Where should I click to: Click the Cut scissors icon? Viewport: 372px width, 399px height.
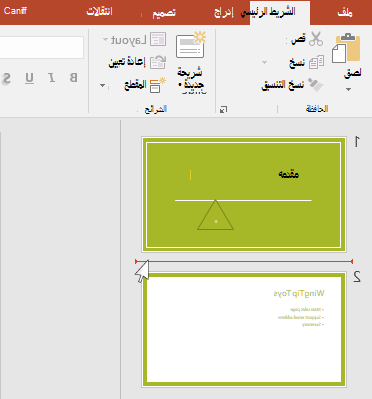[x=316, y=39]
